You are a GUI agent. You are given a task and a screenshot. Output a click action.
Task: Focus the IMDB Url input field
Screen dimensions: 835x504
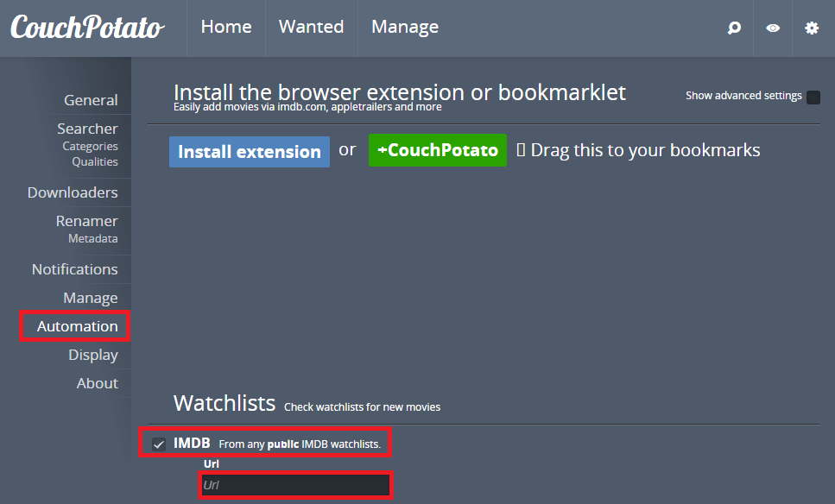pyautogui.click(x=294, y=485)
